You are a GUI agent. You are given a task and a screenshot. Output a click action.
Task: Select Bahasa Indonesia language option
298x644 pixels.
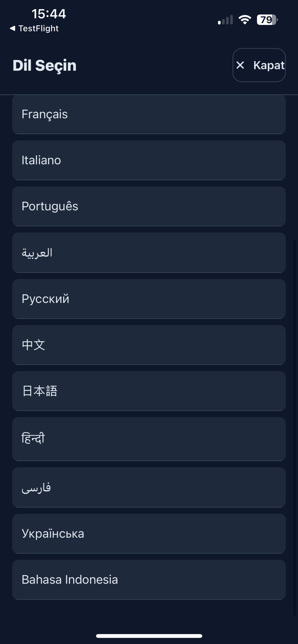tap(149, 579)
